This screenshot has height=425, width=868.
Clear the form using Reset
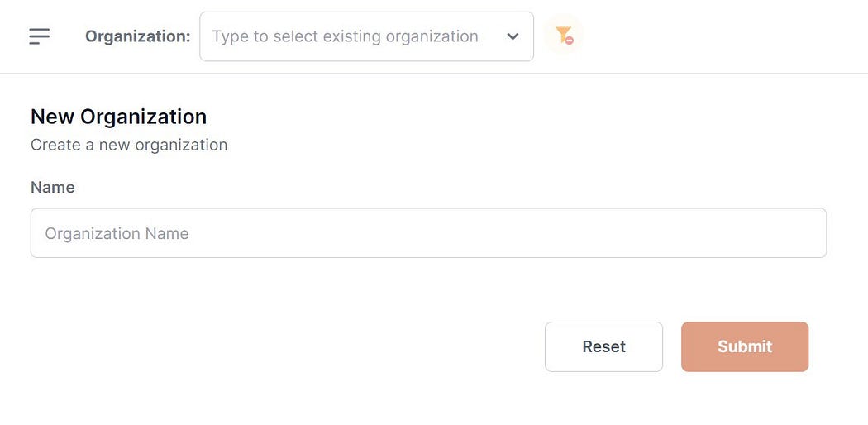click(x=603, y=346)
